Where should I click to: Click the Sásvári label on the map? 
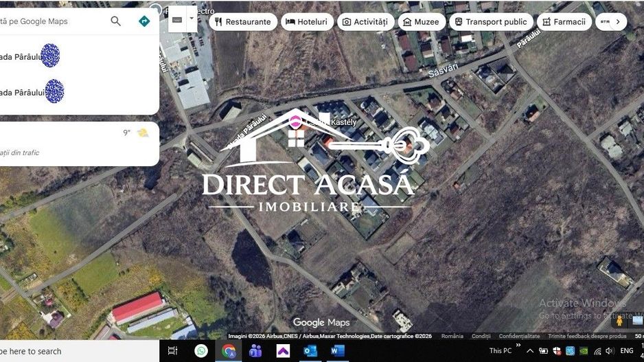[443, 70]
